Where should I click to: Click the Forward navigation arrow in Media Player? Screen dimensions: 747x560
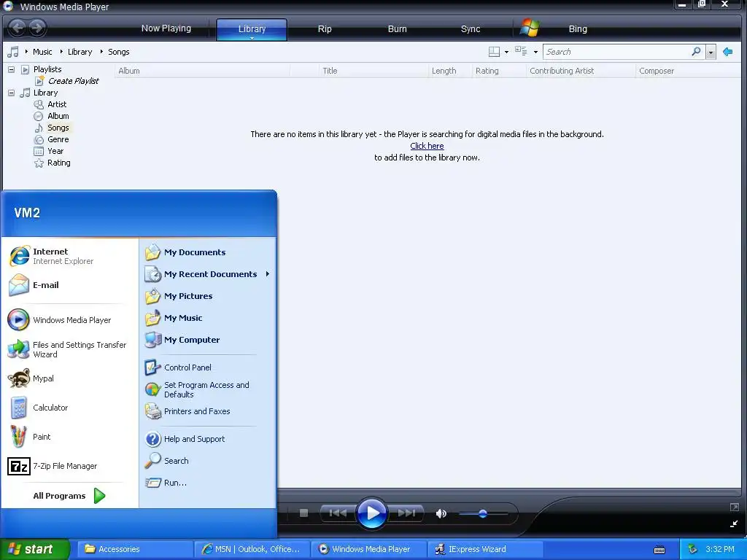(x=37, y=28)
